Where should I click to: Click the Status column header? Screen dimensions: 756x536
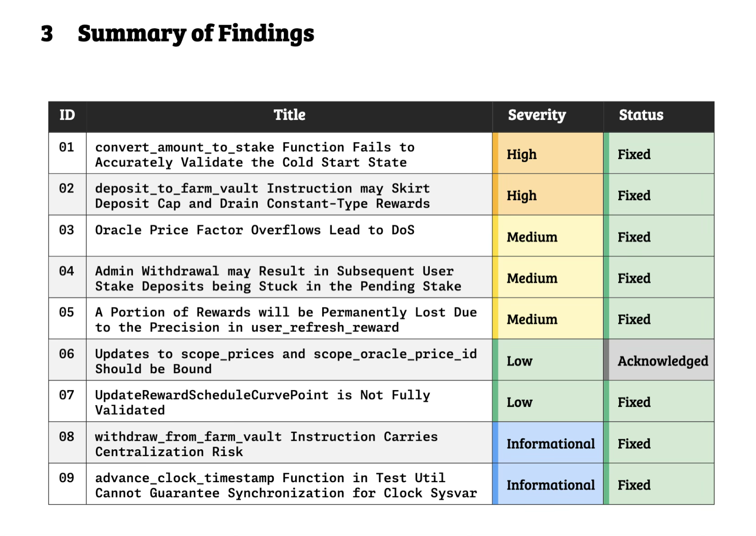click(641, 115)
